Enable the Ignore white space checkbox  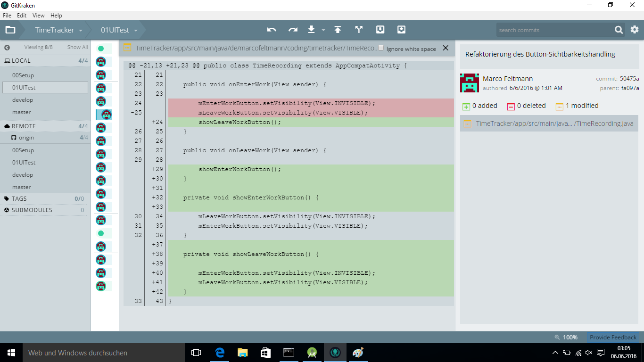point(381,48)
